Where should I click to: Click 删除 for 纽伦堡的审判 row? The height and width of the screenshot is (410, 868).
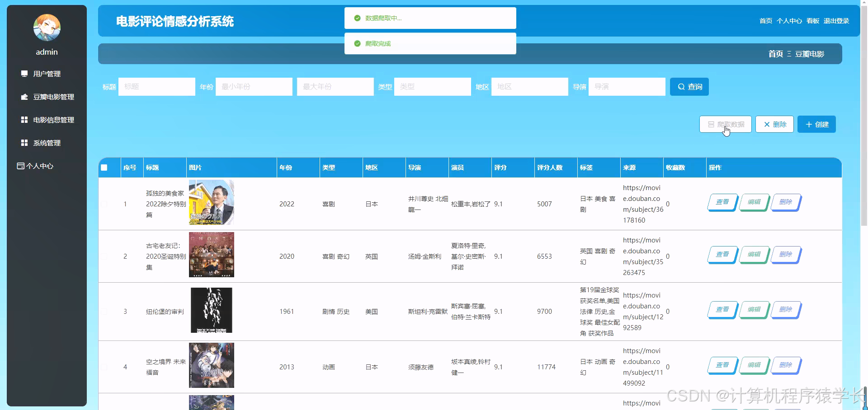point(786,309)
